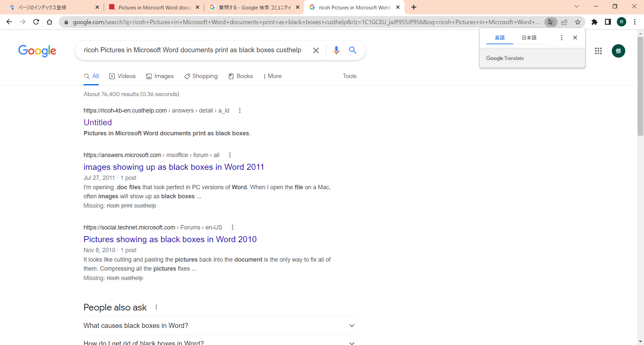Toggle the browser side panel

pyautogui.click(x=608, y=22)
